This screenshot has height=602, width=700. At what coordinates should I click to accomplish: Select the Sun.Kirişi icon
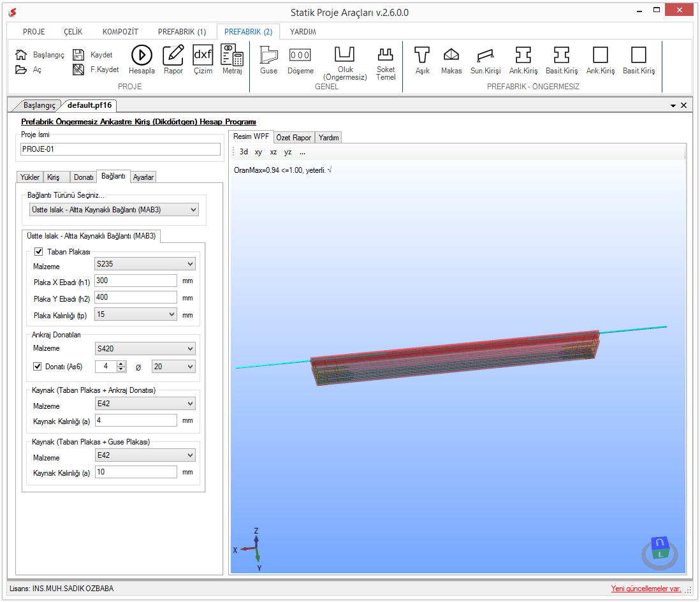pos(485,55)
